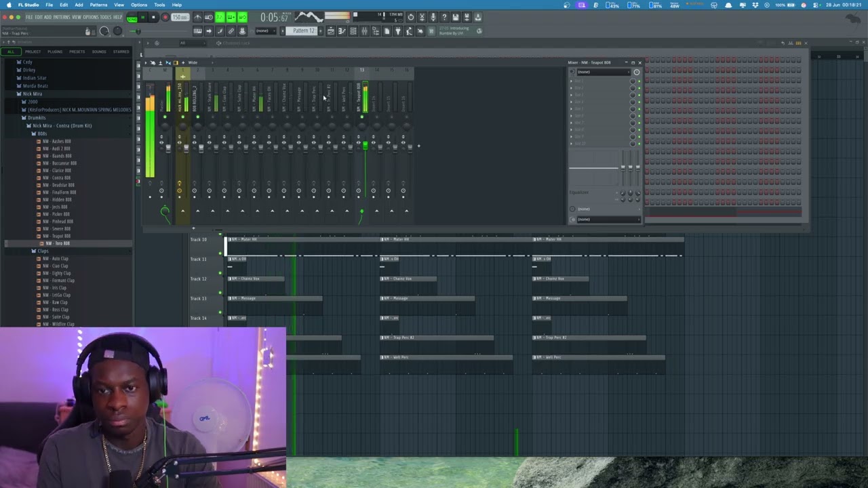Open FL Studio's PATTERNS menu
Image resolution: width=868 pixels, height=488 pixels.
(x=62, y=17)
